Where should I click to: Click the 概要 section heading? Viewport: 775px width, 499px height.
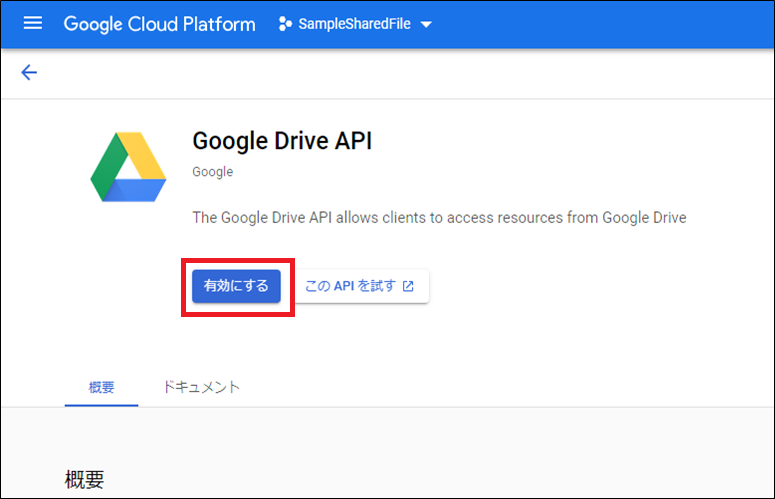click(85, 479)
